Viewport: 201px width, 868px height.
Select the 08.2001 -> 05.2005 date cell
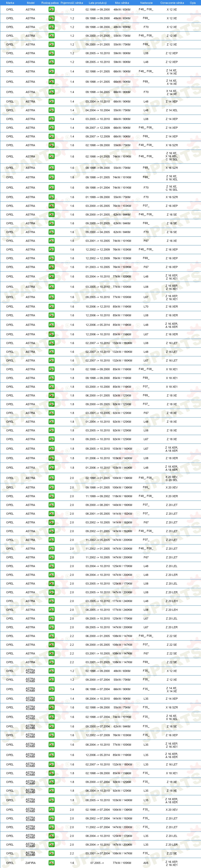(x=97, y=513)
